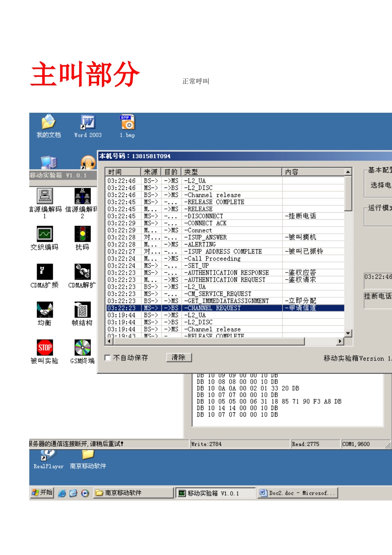The image size is (392, 555).
Task: Click the Internet Explorer quick launch icon
Action: (x=62, y=493)
